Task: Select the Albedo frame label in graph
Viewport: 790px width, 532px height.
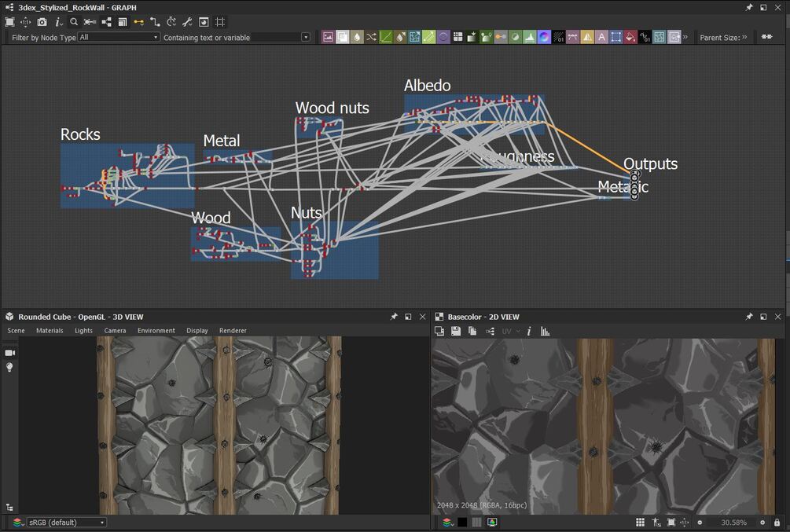Action: coord(428,86)
